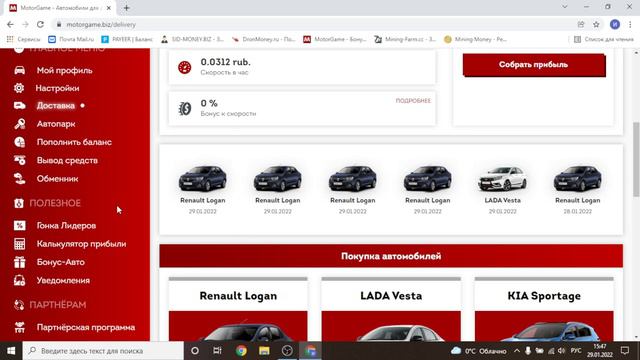Click the Вывод средств icon
Viewport: 640px width, 360px height.
pyautogui.click(x=19, y=160)
